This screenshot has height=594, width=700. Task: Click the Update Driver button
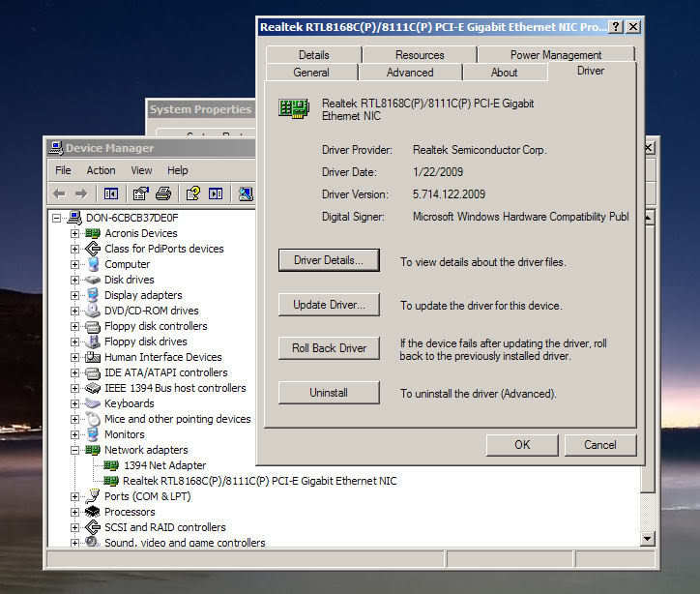point(329,305)
